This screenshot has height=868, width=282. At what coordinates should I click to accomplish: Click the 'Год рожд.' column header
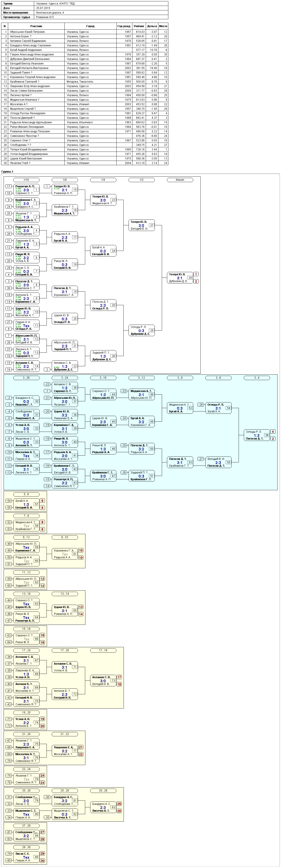click(x=124, y=26)
